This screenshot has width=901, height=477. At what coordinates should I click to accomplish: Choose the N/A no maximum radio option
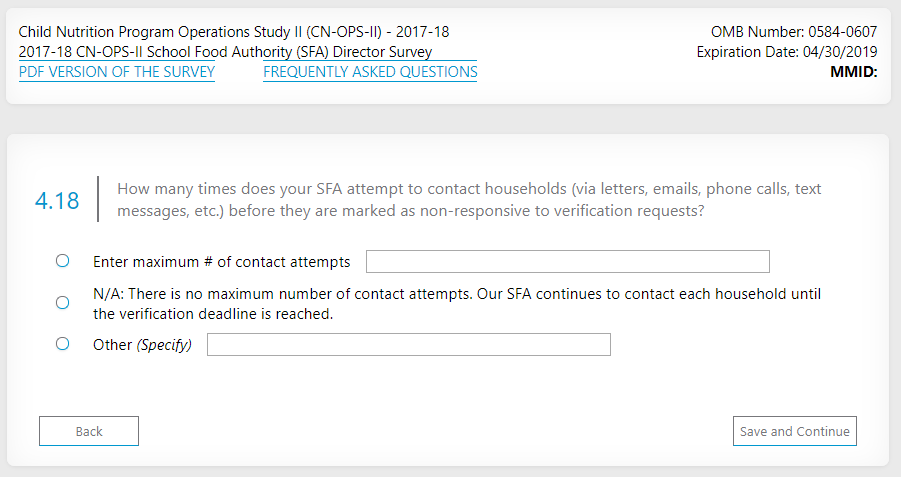point(62,303)
